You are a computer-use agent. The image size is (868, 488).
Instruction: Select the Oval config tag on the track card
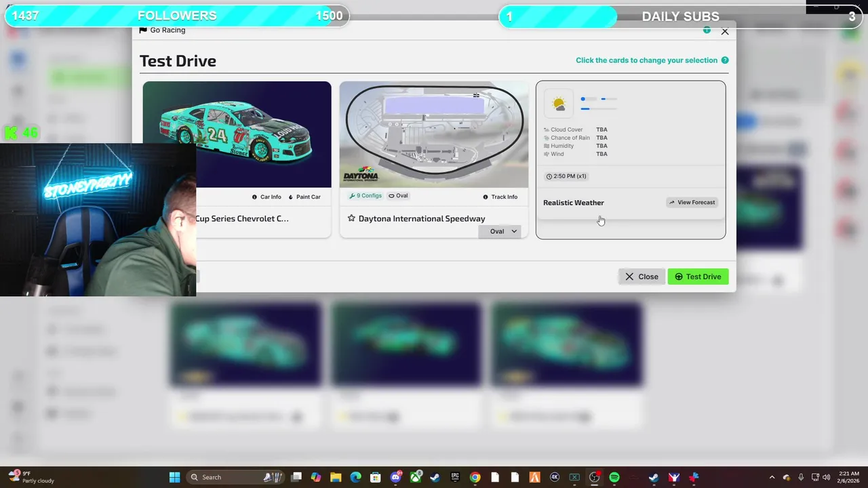coord(399,196)
